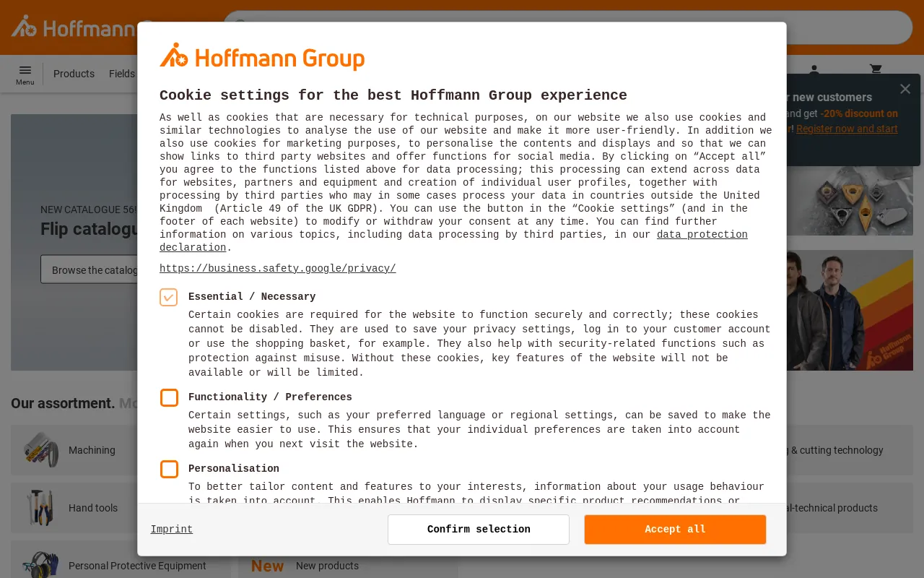Click the Personalisation label
The height and width of the screenshot is (578, 924).
pos(234,469)
